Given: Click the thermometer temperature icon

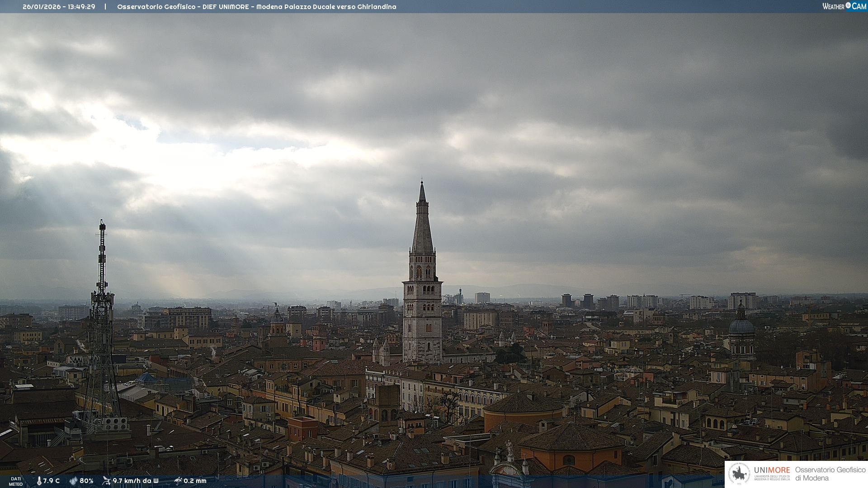Looking at the screenshot, I should tap(39, 481).
